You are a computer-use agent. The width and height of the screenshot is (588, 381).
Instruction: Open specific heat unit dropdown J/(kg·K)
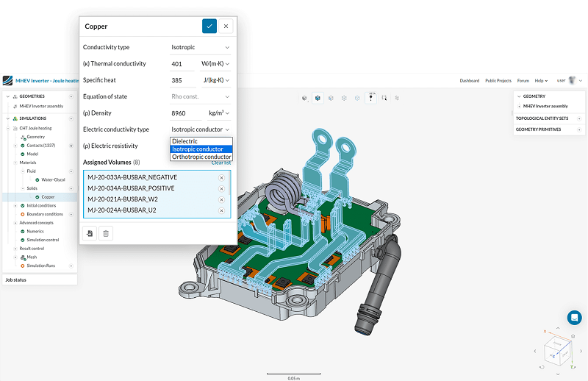click(216, 80)
